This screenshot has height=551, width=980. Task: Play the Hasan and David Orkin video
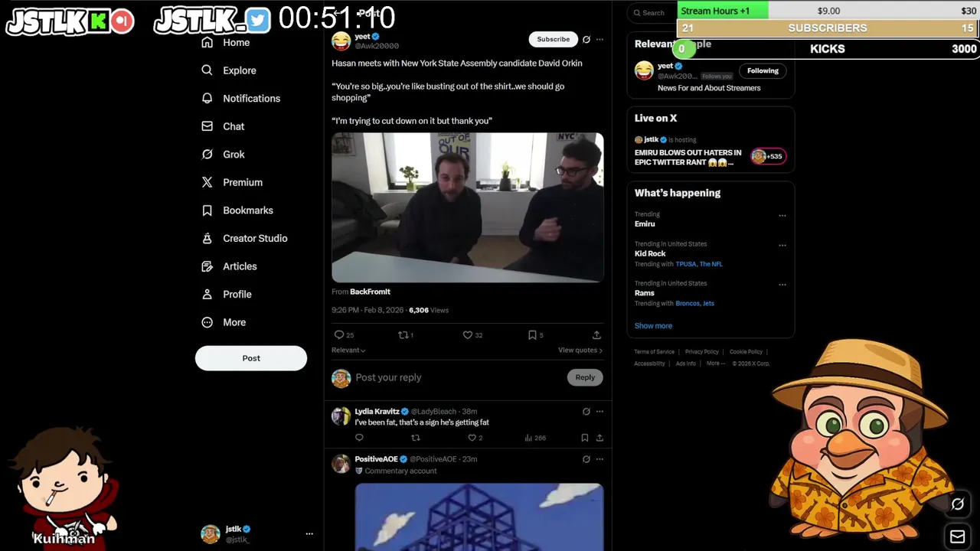tap(467, 207)
